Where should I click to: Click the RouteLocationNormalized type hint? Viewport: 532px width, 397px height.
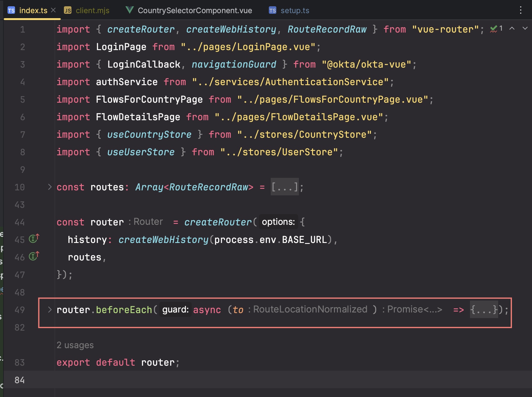pos(307,309)
